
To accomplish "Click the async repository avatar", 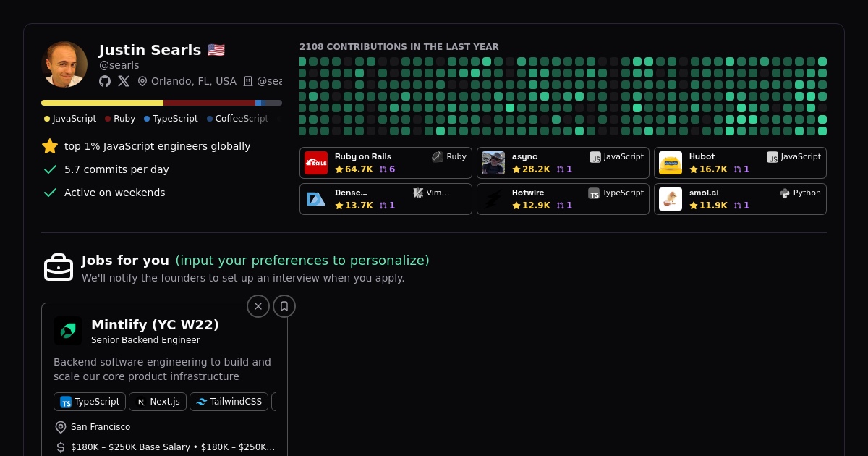I will (493, 163).
